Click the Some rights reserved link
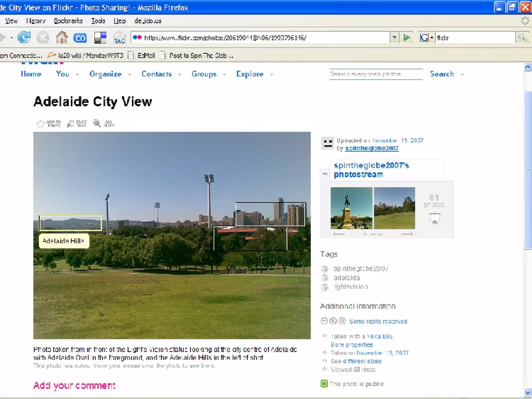 click(x=378, y=321)
